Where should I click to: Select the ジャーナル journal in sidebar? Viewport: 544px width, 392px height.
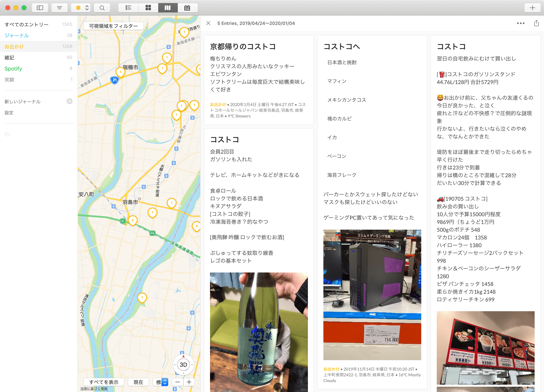(17, 35)
